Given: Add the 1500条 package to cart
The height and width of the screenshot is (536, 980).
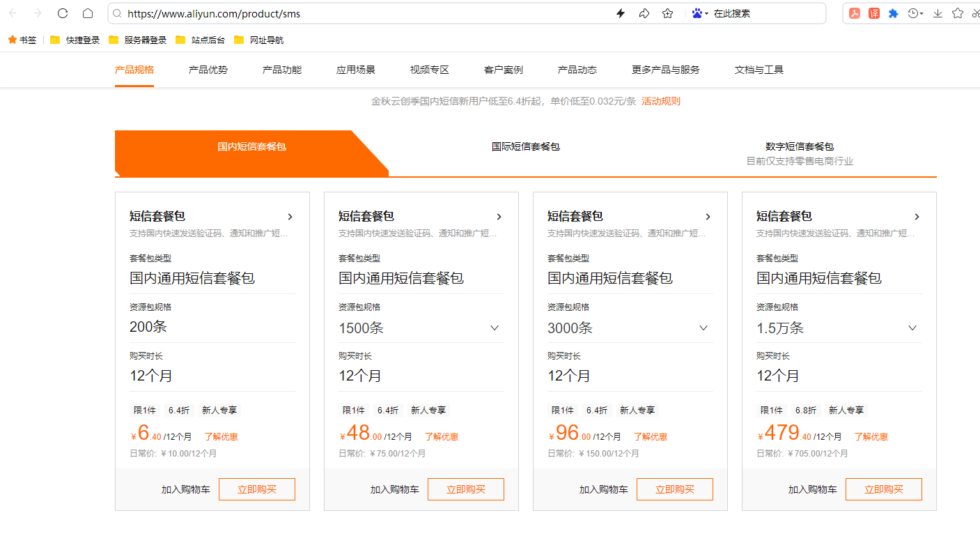Looking at the screenshot, I should point(395,489).
